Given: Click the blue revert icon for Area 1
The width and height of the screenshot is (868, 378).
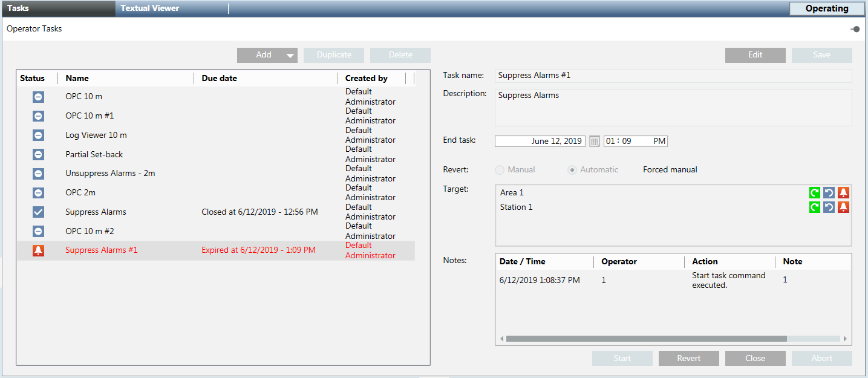Looking at the screenshot, I should pos(829,193).
